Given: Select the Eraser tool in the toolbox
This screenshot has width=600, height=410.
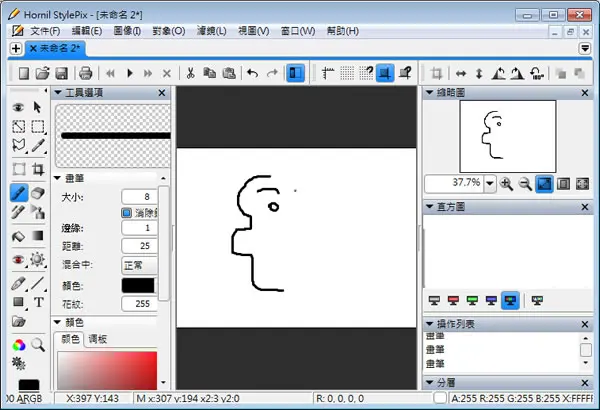Looking at the screenshot, I should coord(38,193).
